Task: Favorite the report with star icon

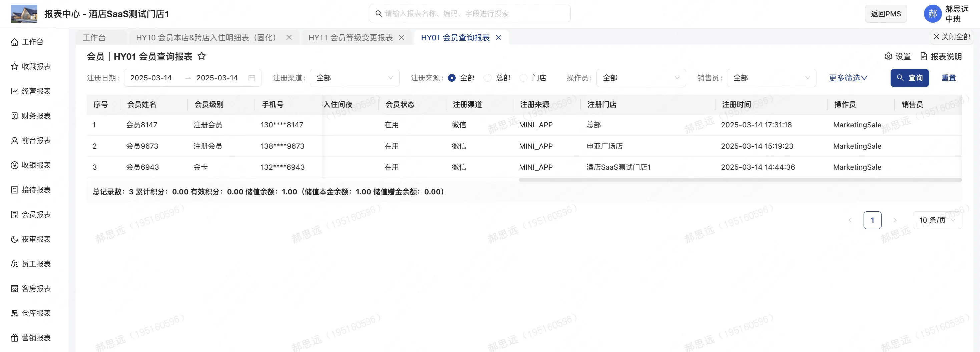Action: [201, 56]
